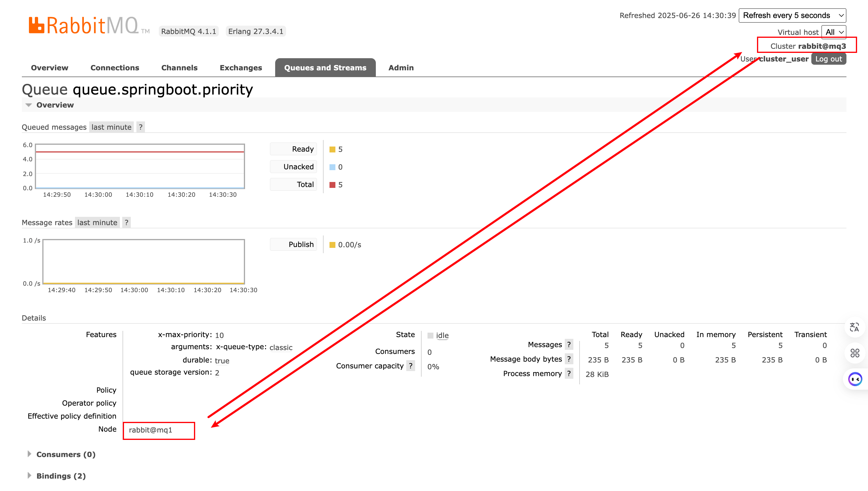The height and width of the screenshot is (491, 868).
Task: Click the gray idle state indicator
Action: coord(430,336)
